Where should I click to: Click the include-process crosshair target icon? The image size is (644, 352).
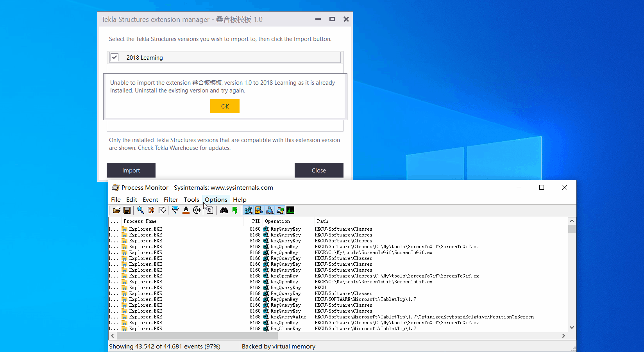click(197, 210)
